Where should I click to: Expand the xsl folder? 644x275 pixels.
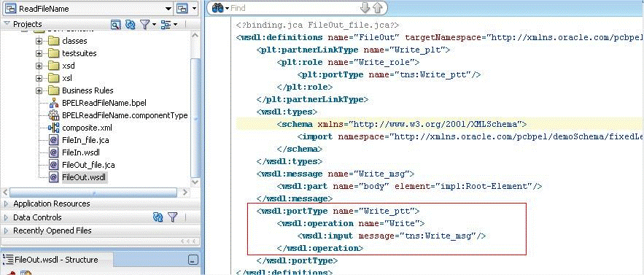coord(39,78)
